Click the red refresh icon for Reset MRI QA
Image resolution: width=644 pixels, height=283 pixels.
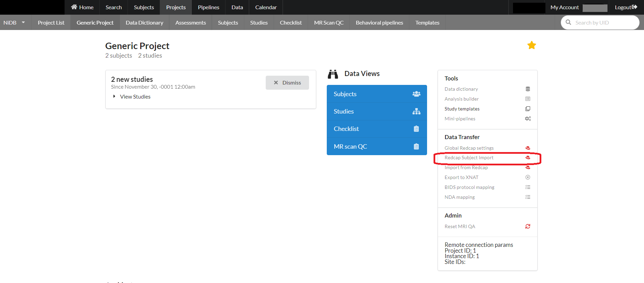(528, 226)
